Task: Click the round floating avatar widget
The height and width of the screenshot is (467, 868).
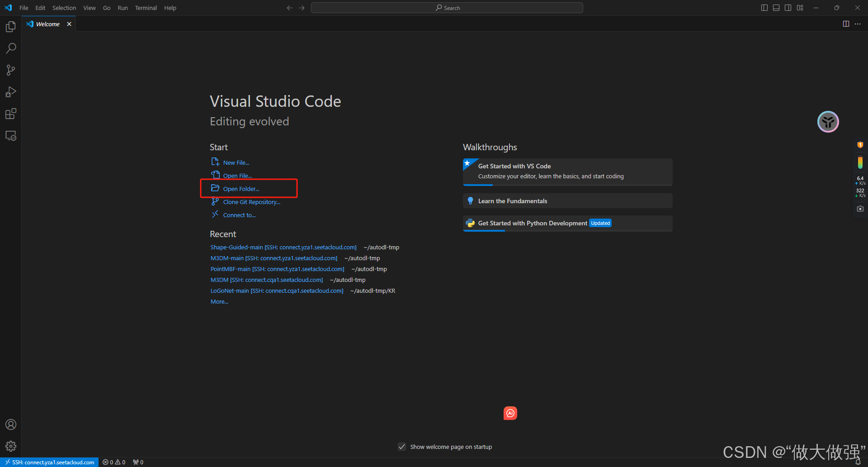Action: coord(828,122)
